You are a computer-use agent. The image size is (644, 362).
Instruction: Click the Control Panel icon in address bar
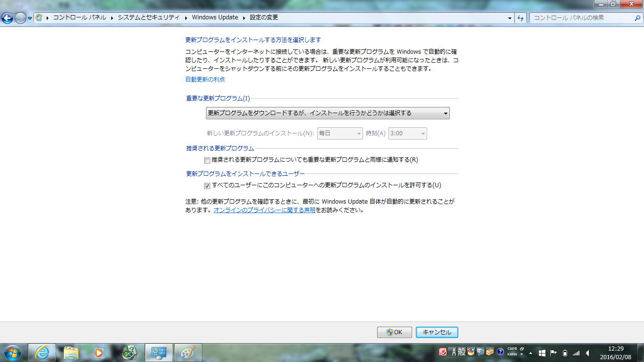[x=39, y=18]
